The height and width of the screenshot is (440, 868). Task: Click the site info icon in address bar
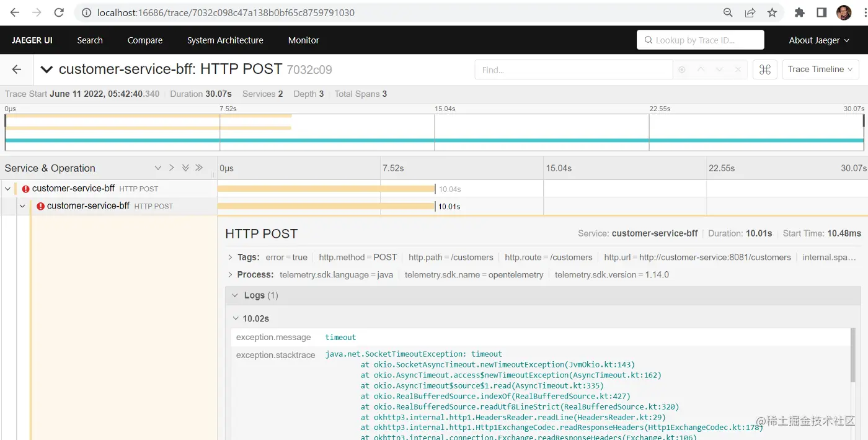87,12
